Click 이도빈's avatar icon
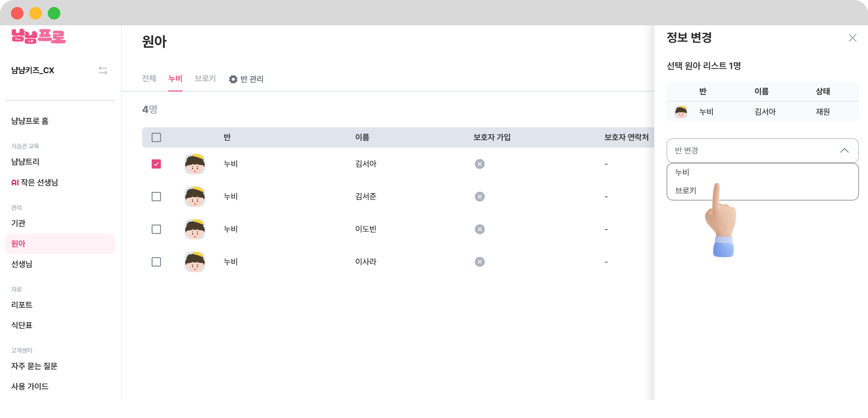This screenshot has height=418, width=868. pyautogui.click(x=194, y=229)
